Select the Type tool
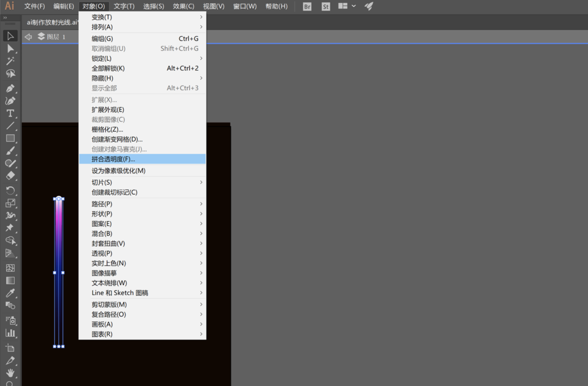 coord(10,113)
